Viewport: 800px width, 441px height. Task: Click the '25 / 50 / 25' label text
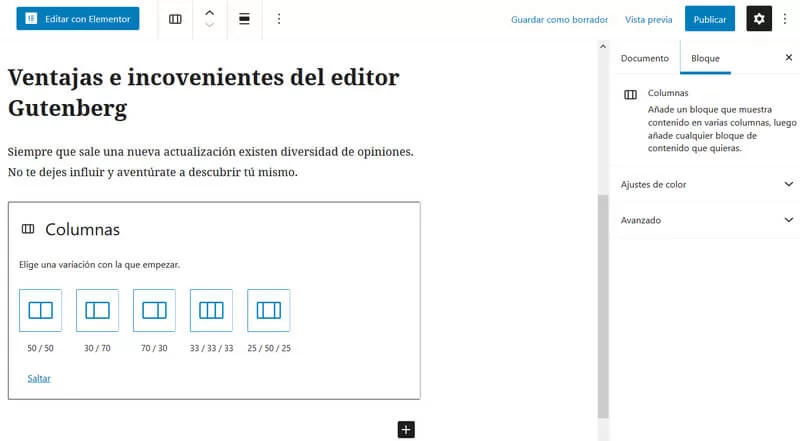(x=269, y=348)
